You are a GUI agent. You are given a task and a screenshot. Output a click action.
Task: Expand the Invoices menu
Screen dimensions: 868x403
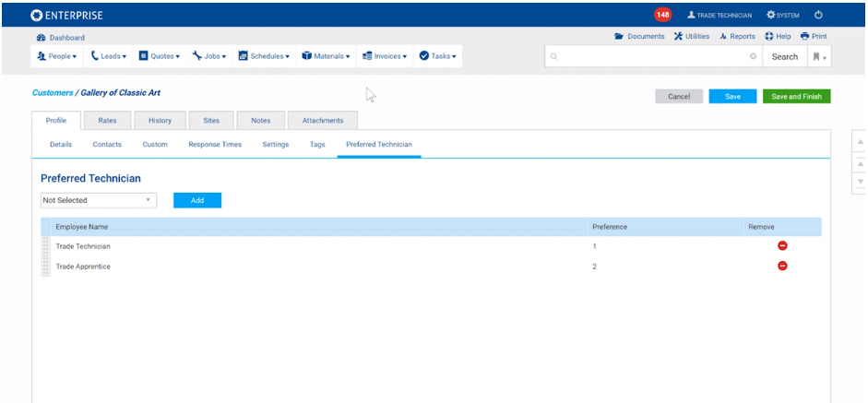pos(385,56)
